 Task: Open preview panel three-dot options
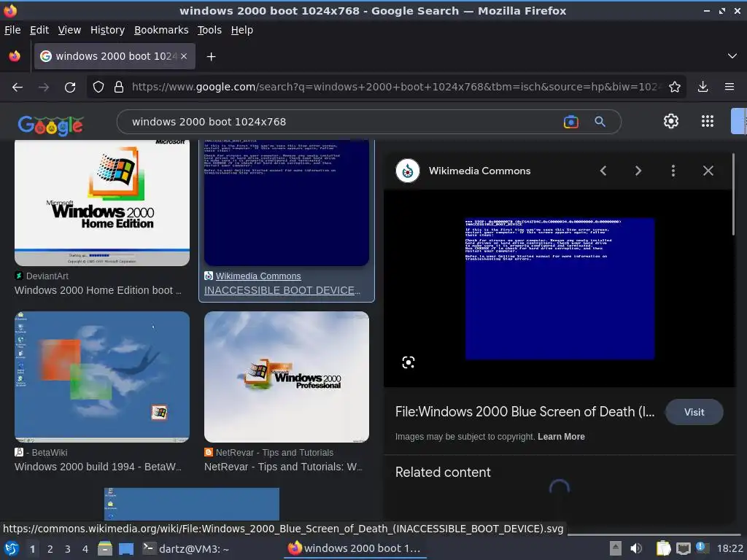[x=673, y=171]
